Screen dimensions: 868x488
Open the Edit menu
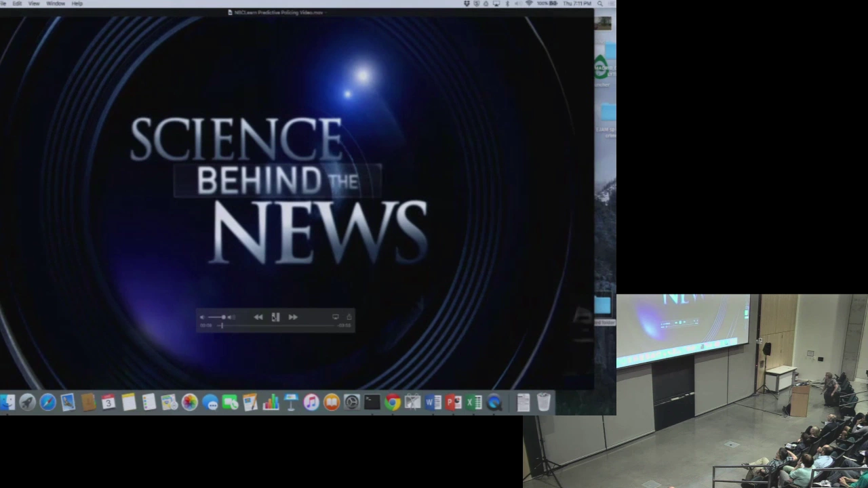[x=17, y=3]
